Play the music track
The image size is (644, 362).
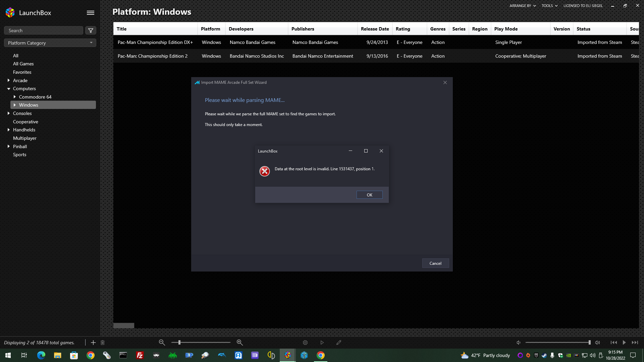coord(624,343)
